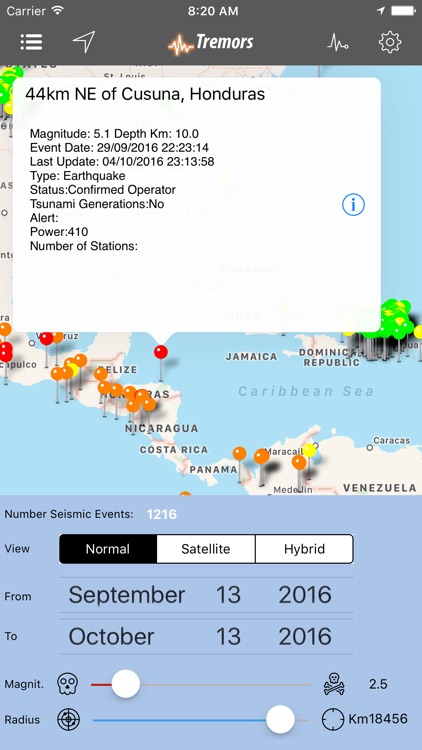Open the list menu icon
The width and height of the screenshot is (422, 750).
click(32, 42)
